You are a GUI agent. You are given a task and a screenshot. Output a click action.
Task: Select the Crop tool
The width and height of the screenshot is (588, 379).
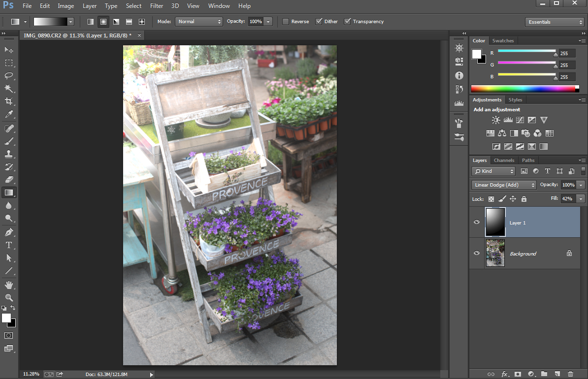(x=9, y=101)
